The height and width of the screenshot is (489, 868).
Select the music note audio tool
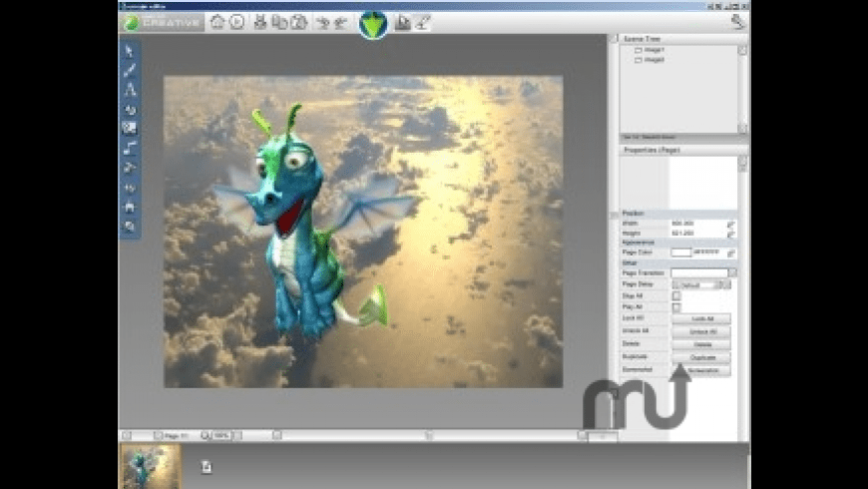point(130,148)
